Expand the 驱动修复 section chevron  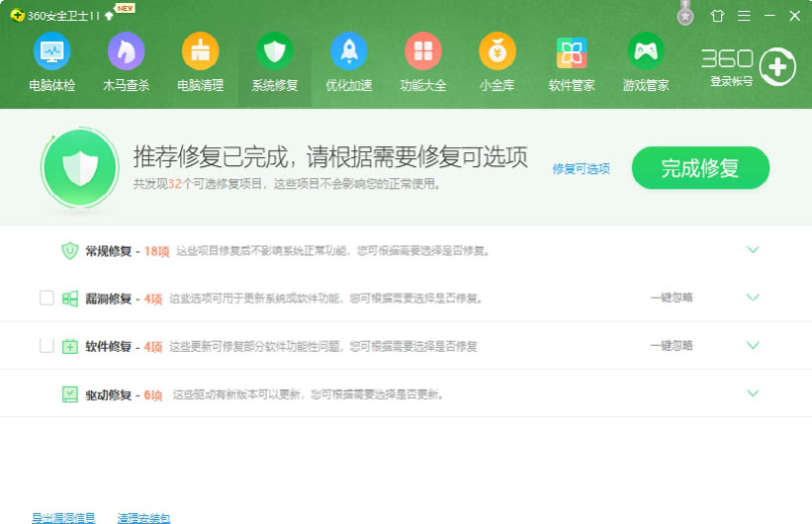pos(753,393)
